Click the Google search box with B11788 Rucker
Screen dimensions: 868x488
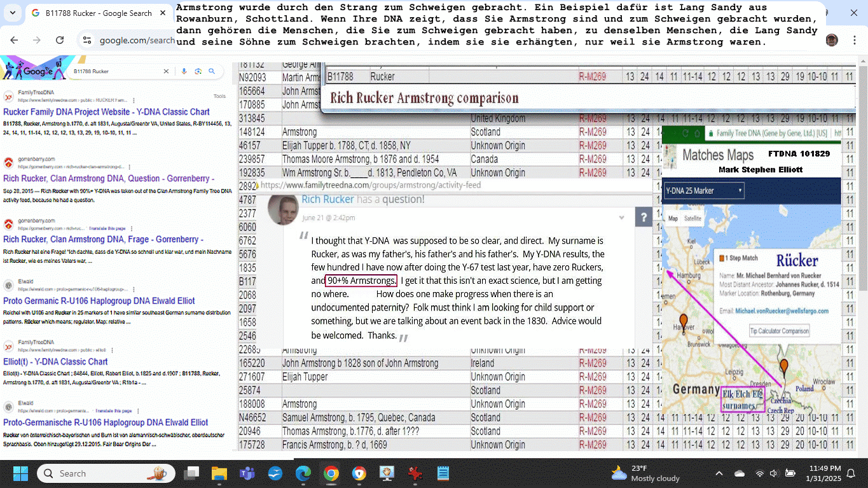coord(114,71)
